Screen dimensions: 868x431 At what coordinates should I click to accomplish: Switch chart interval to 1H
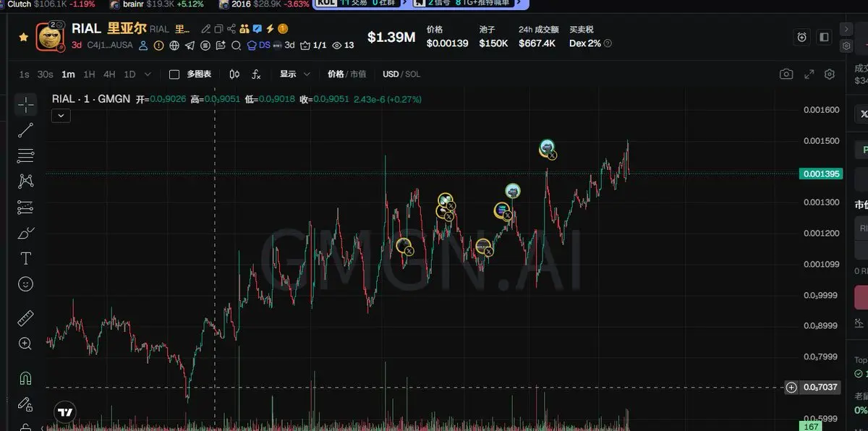[89, 74]
